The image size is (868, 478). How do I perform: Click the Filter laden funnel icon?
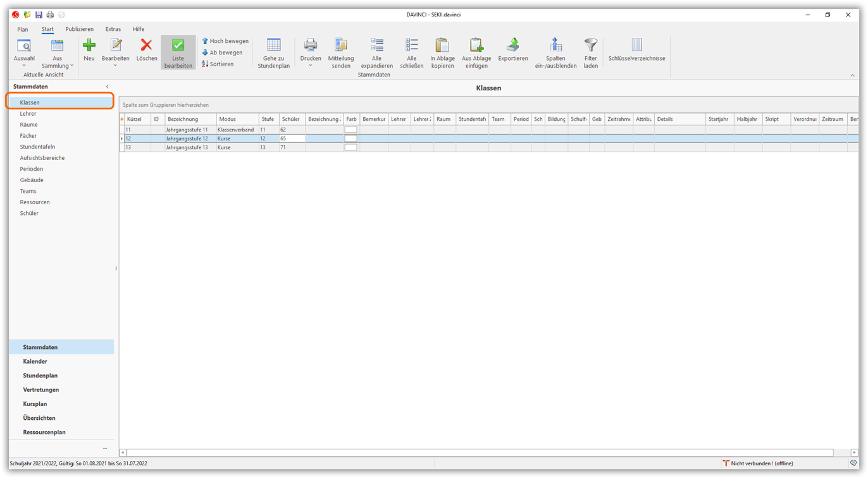pyautogui.click(x=590, y=46)
